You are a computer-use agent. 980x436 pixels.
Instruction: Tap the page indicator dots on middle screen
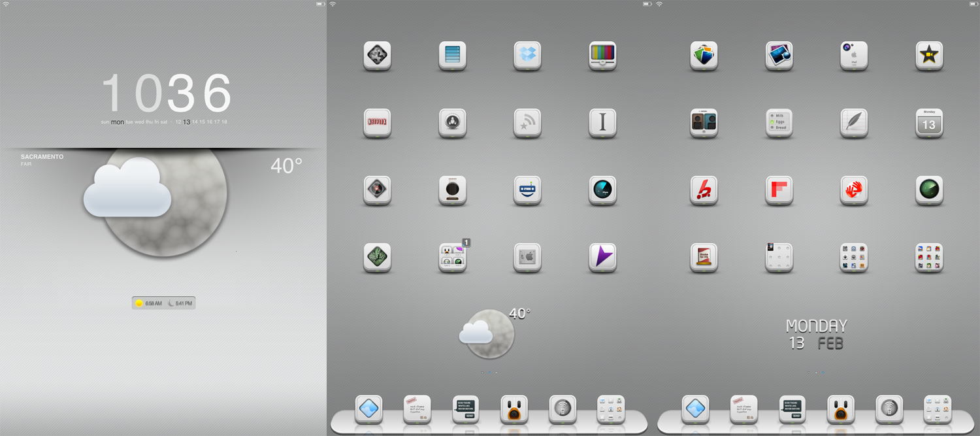pyautogui.click(x=489, y=373)
